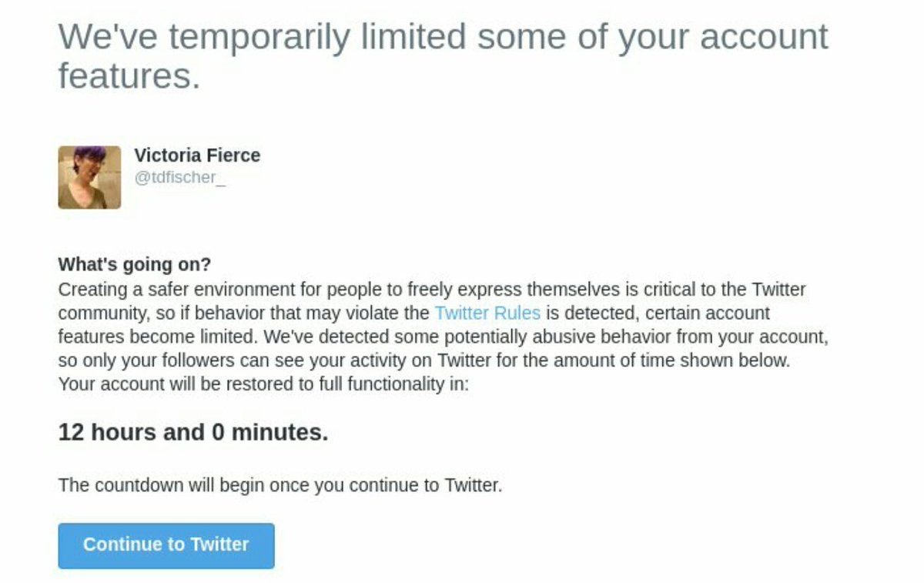Click the word "features." in the heading
The width and height of the screenshot is (924, 583).
(129, 77)
